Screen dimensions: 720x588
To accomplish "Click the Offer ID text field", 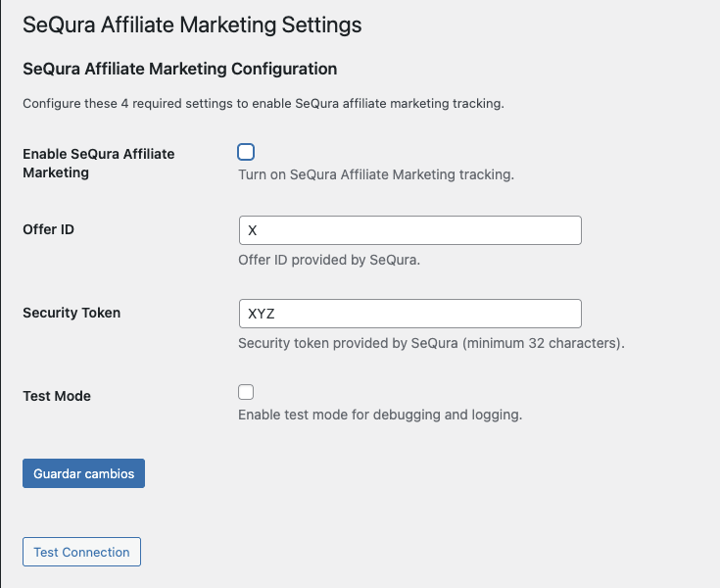I will tap(409, 230).
